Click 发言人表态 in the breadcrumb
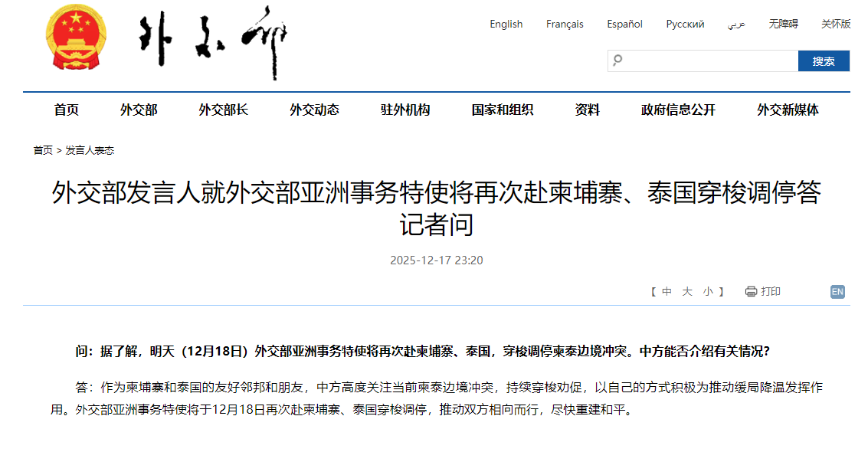Image resolution: width=868 pixels, height=475 pixels. [90, 150]
